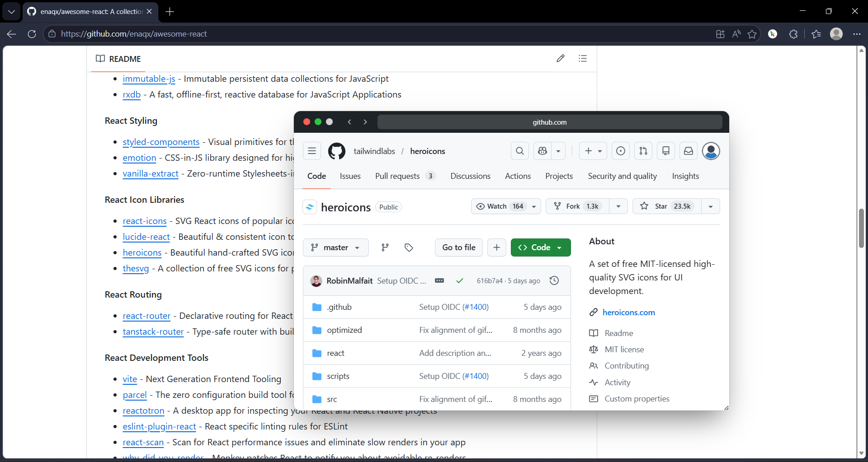Open browser settings ellipsis menu
The height and width of the screenshot is (462, 868).
click(x=857, y=34)
